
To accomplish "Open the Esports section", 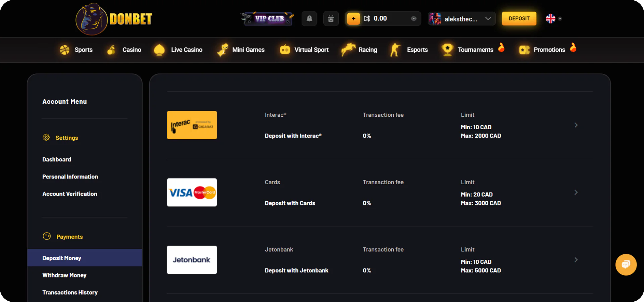I will click(417, 50).
